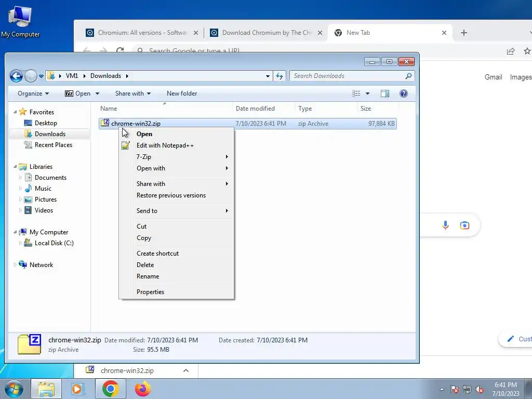Screen dimensions: 532x399
Task: Click the Windows Start button
Action: tap(14, 389)
